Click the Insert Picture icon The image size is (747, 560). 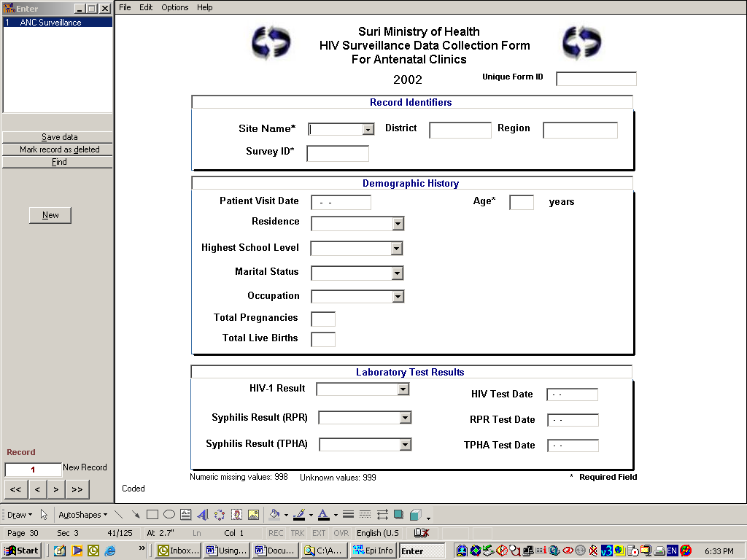253,514
